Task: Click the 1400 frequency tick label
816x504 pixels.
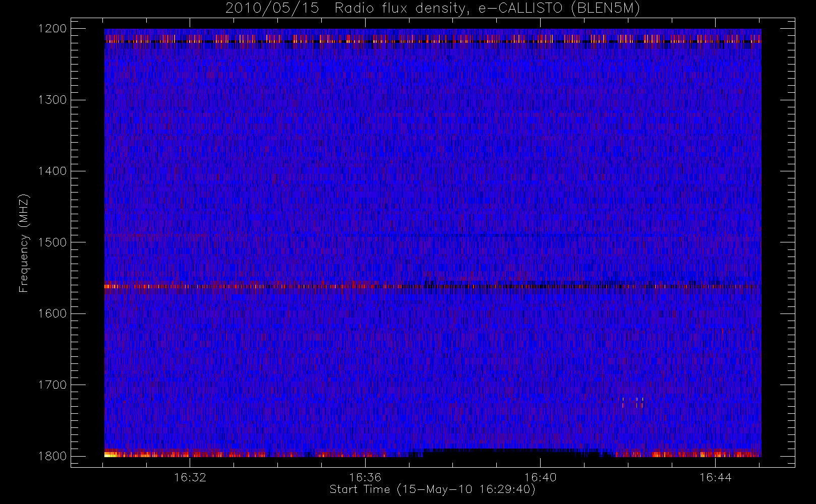Action: point(52,171)
